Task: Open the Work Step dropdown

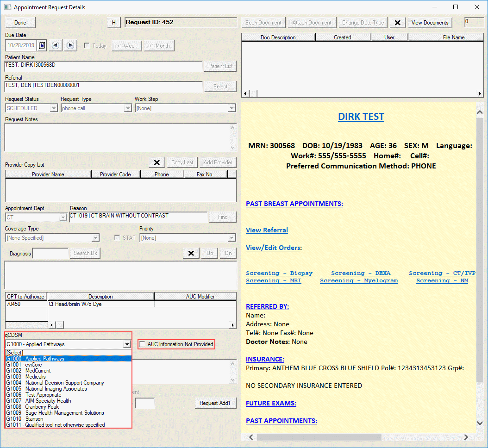Action: [x=231, y=108]
